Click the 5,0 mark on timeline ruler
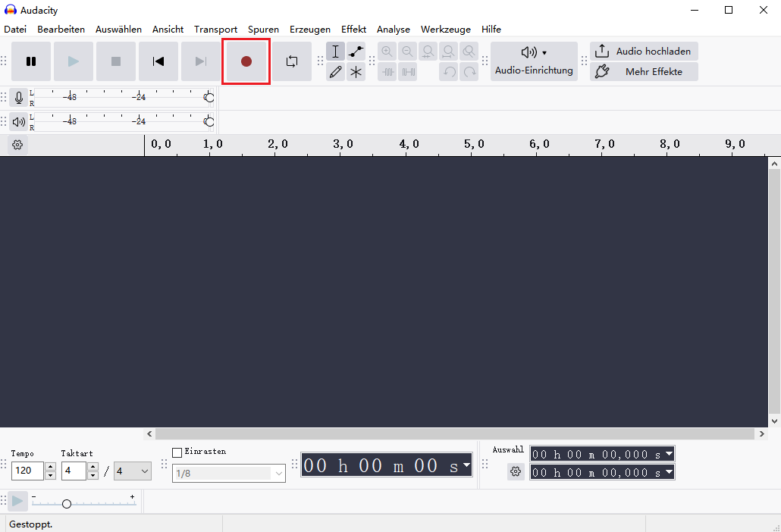781x532 pixels. (x=474, y=144)
